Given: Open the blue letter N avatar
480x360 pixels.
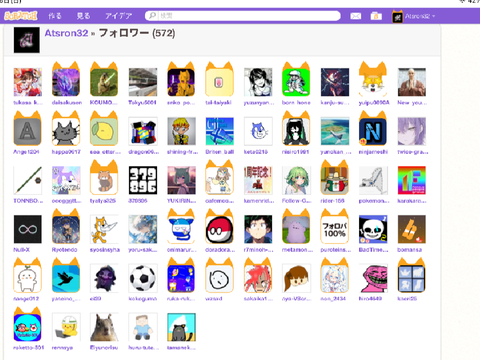Looking at the screenshot, I should pyautogui.click(x=373, y=131).
